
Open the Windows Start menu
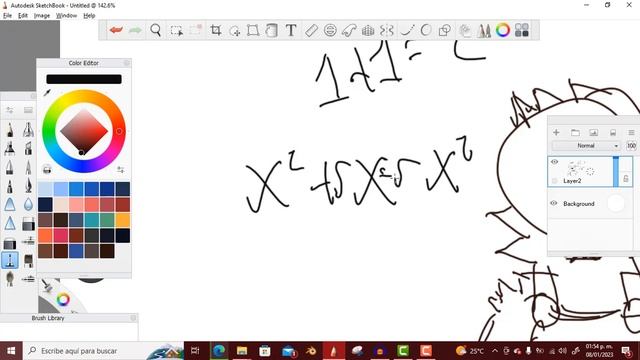(x=11, y=351)
